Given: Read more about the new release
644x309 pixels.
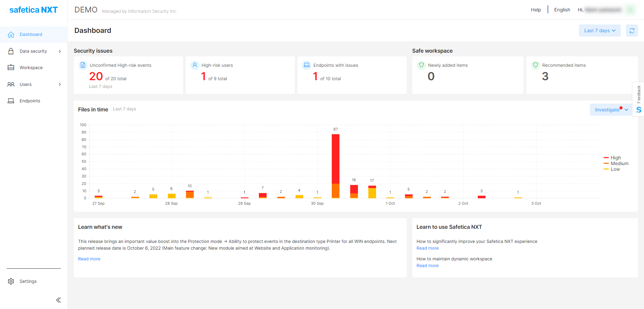Looking at the screenshot, I should (x=89, y=259).
